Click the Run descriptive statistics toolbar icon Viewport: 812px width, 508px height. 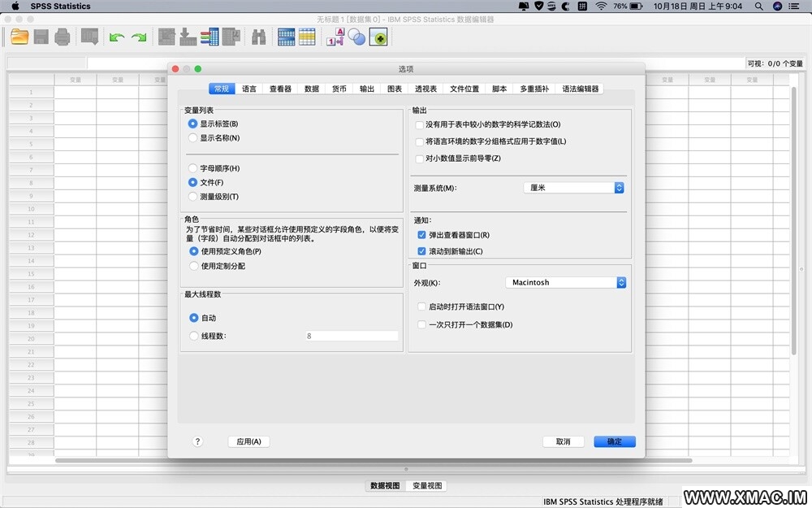[x=231, y=37]
